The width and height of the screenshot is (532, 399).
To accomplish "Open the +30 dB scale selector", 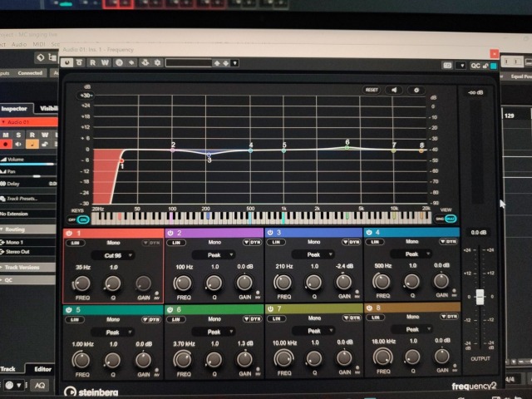I will point(85,96).
